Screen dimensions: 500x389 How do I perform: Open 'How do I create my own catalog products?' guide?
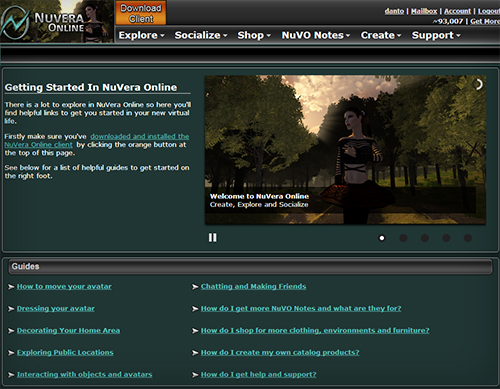[x=280, y=353]
